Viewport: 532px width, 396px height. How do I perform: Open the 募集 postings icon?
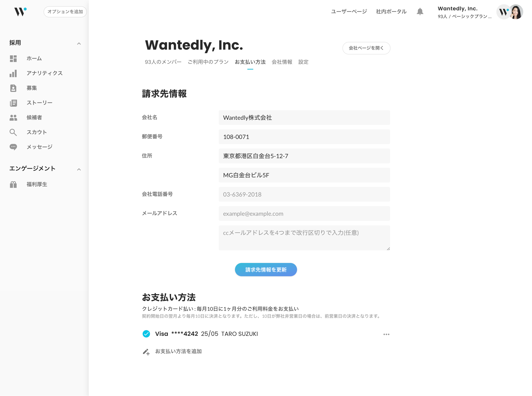coord(13,88)
